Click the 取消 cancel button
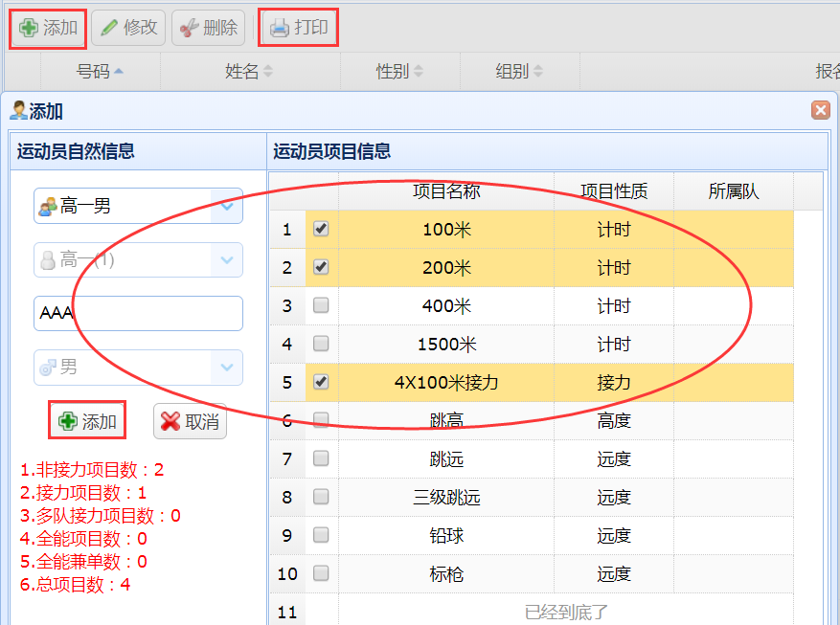Screen dimensions: 840x625 point(191,422)
